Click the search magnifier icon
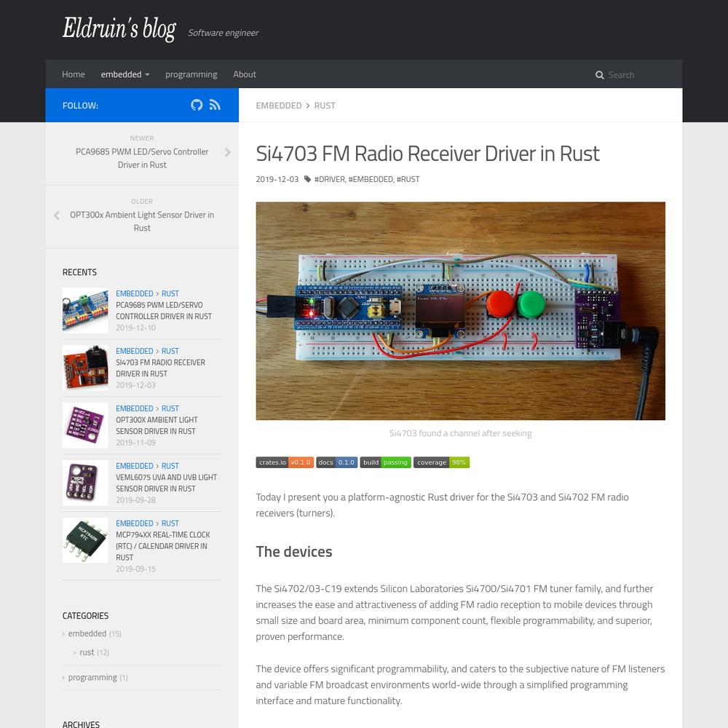The width and height of the screenshot is (728, 728). pos(599,75)
